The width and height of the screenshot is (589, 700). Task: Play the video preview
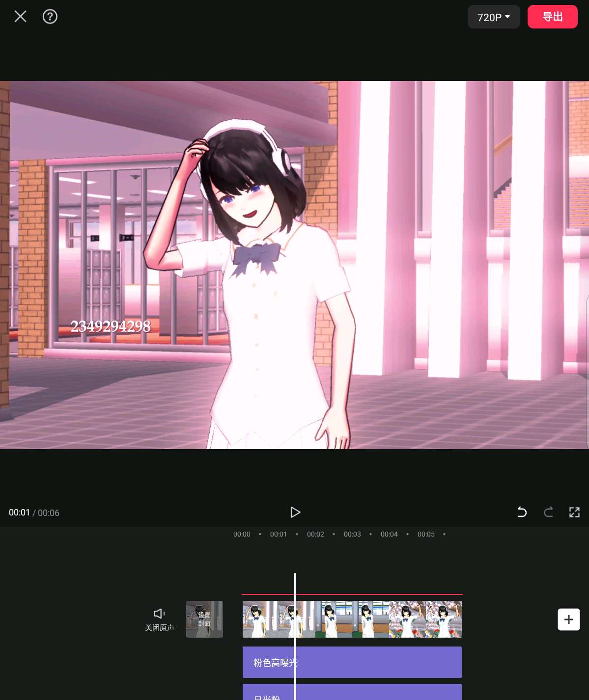(x=295, y=512)
